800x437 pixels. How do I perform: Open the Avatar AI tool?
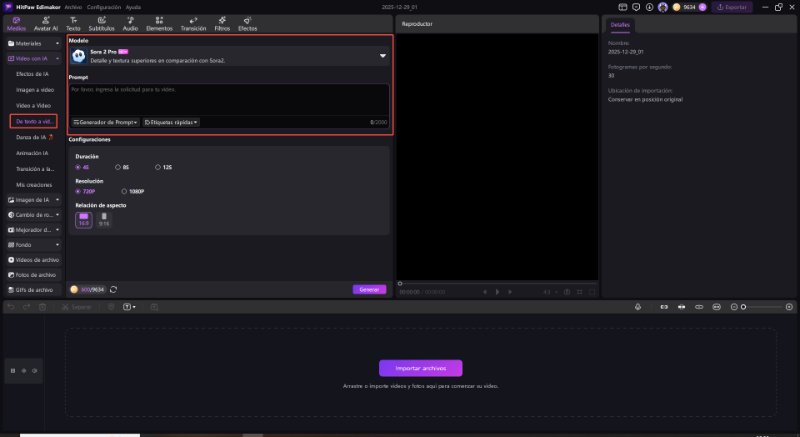(x=45, y=24)
